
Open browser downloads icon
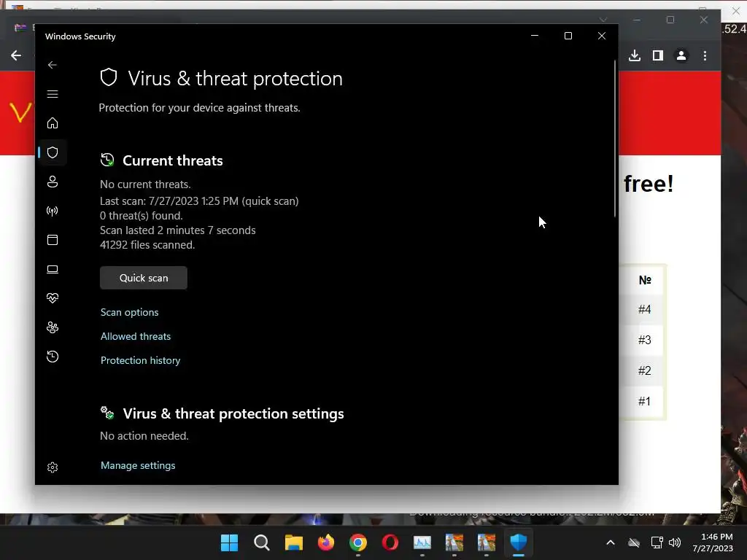635,55
